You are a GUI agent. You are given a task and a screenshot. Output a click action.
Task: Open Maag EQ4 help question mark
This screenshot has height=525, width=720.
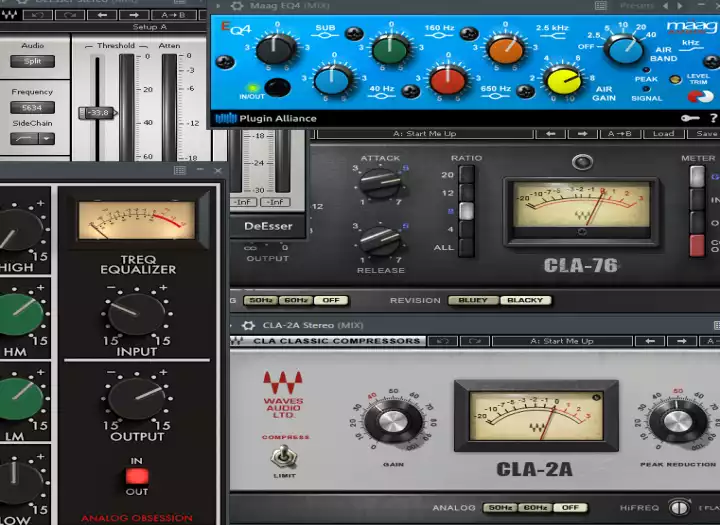(x=713, y=119)
